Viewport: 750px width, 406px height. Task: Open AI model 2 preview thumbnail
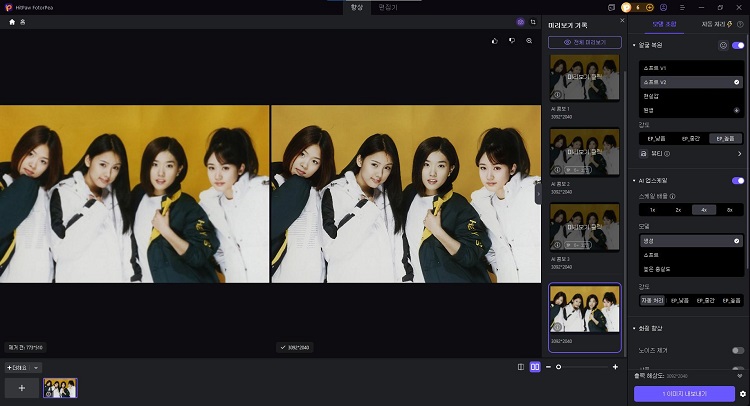pos(585,152)
